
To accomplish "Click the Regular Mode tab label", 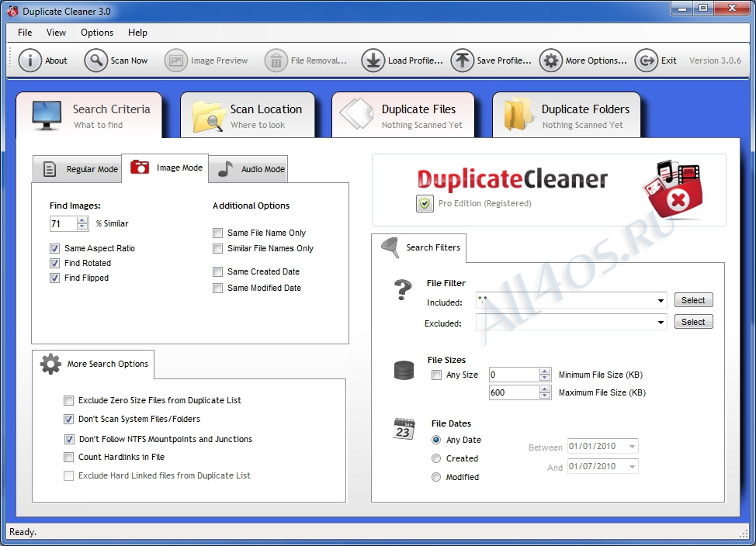I will 92,169.
